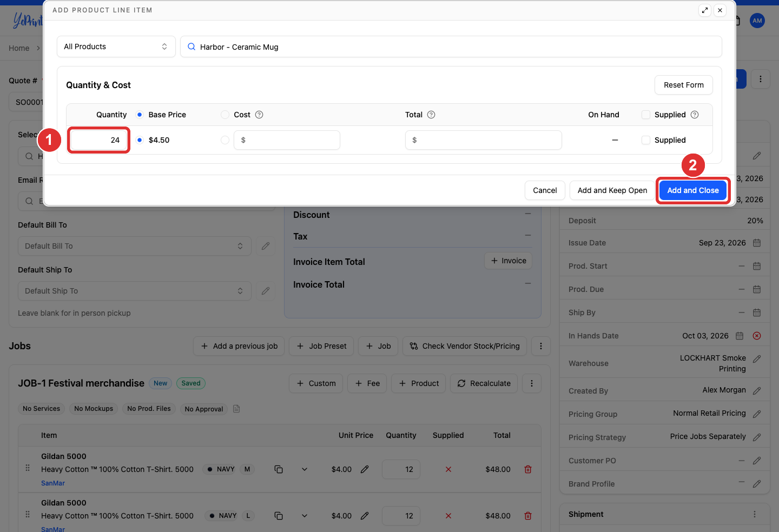Open the Jobs section kebab menu

coord(541,346)
